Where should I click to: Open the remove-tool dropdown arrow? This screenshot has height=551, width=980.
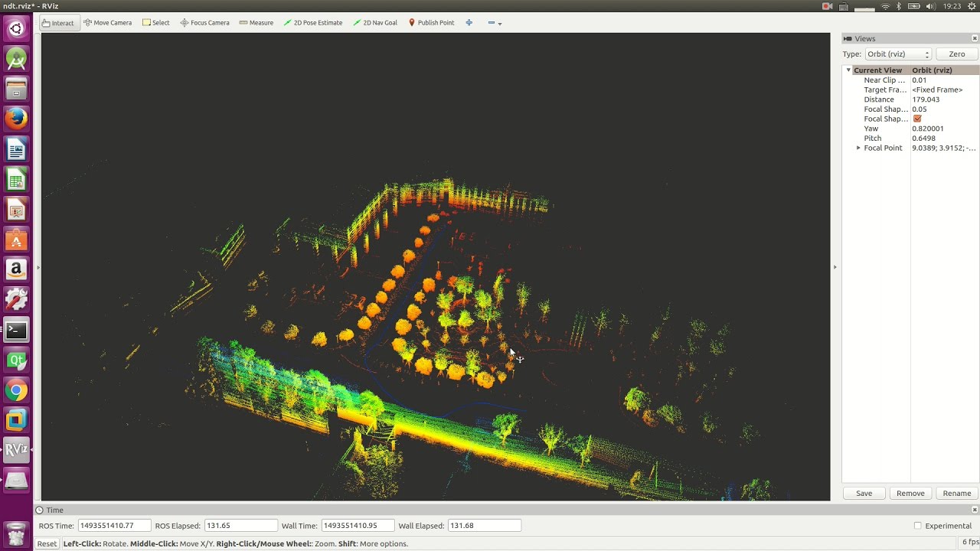click(x=500, y=24)
